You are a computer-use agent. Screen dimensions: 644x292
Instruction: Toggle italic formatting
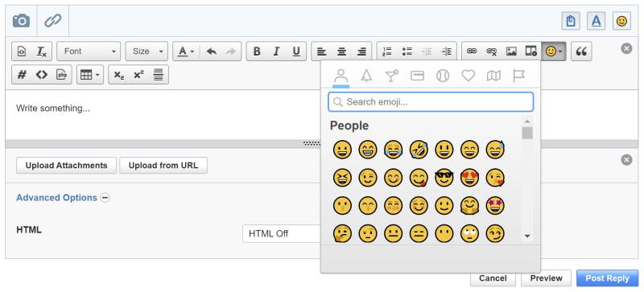[x=276, y=51]
